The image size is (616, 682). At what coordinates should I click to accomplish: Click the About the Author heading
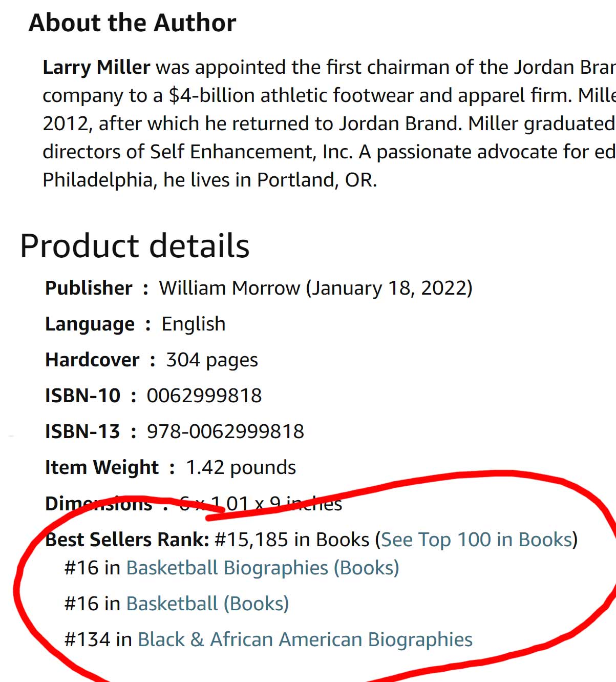[132, 23]
